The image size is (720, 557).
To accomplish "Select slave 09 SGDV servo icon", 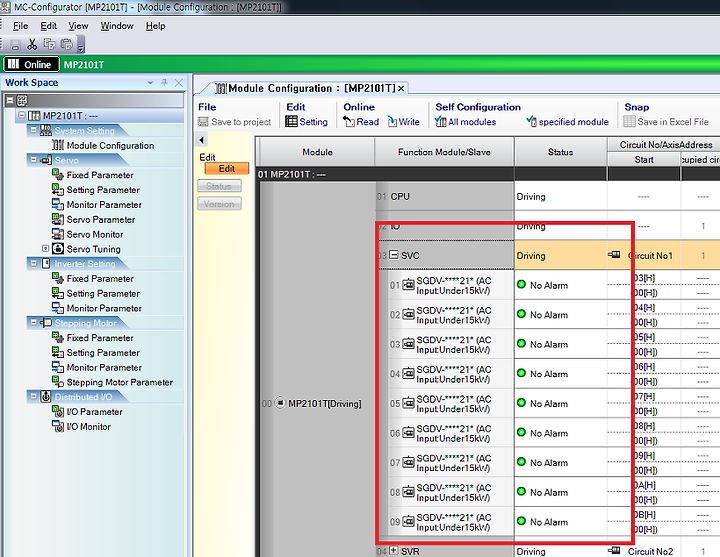I will 408,522.
